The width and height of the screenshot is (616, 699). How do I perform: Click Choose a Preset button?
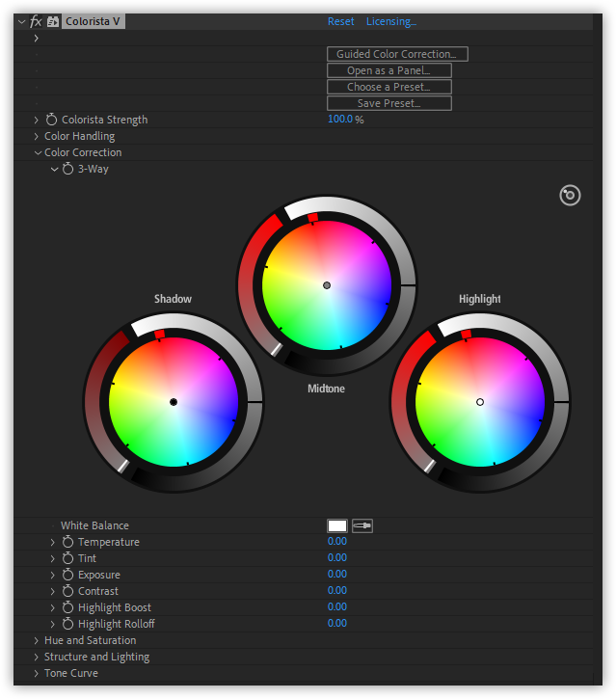(389, 87)
